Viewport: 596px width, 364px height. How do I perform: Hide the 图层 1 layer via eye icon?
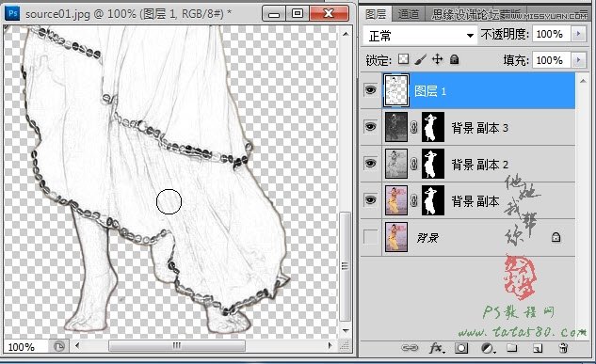(371, 90)
